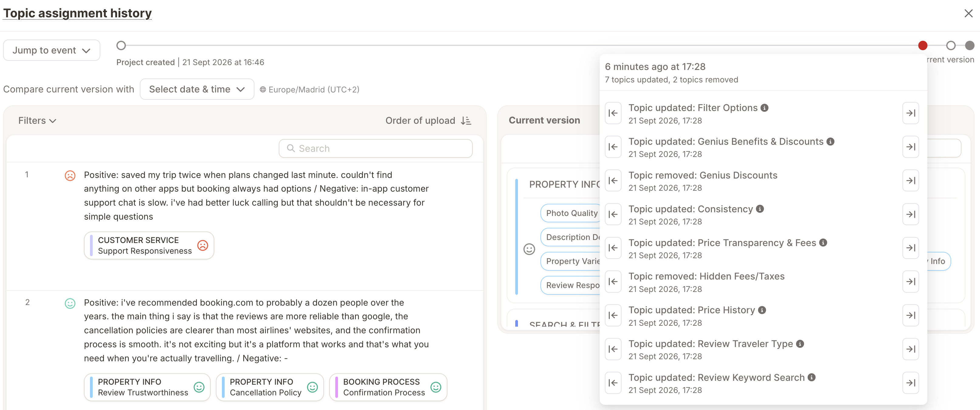Select the Project created timeline marker
Viewport: 980px width, 410px height.
pyautogui.click(x=121, y=46)
